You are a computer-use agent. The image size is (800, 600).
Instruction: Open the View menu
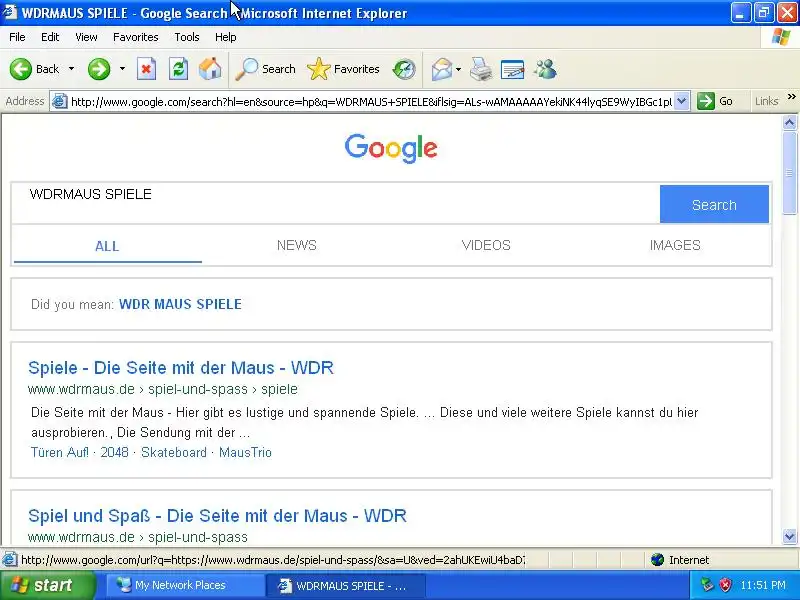tap(86, 37)
